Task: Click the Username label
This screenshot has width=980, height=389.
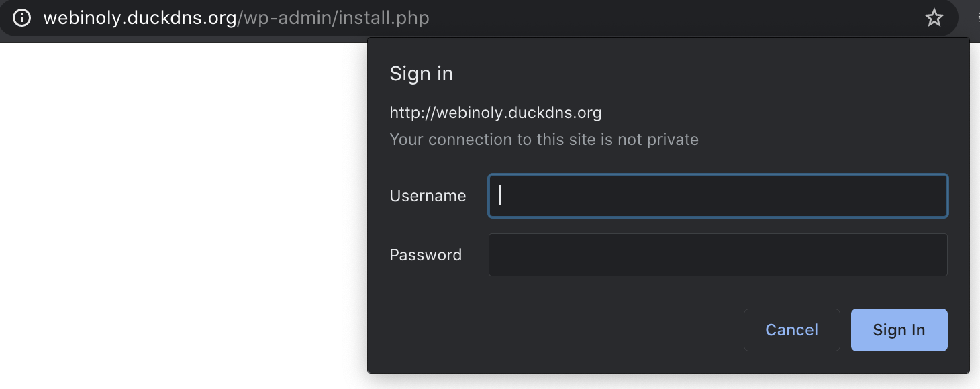Action: click(428, 196)
